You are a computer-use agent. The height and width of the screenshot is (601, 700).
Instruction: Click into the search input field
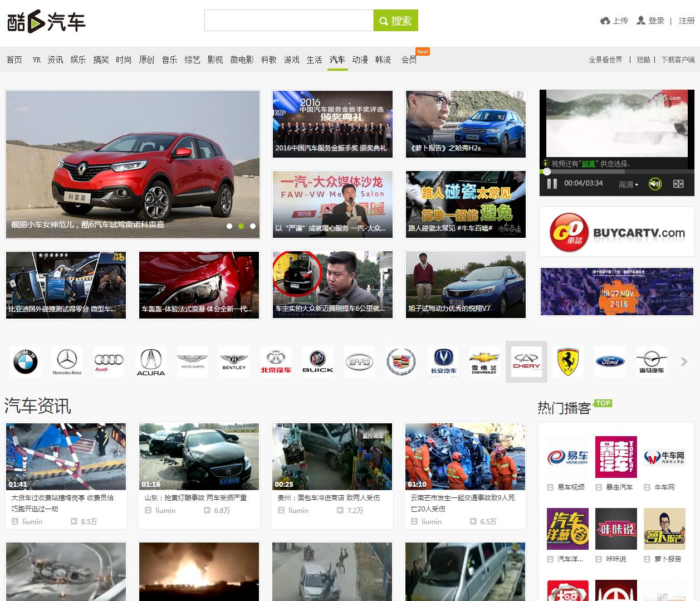click(289, 21)
